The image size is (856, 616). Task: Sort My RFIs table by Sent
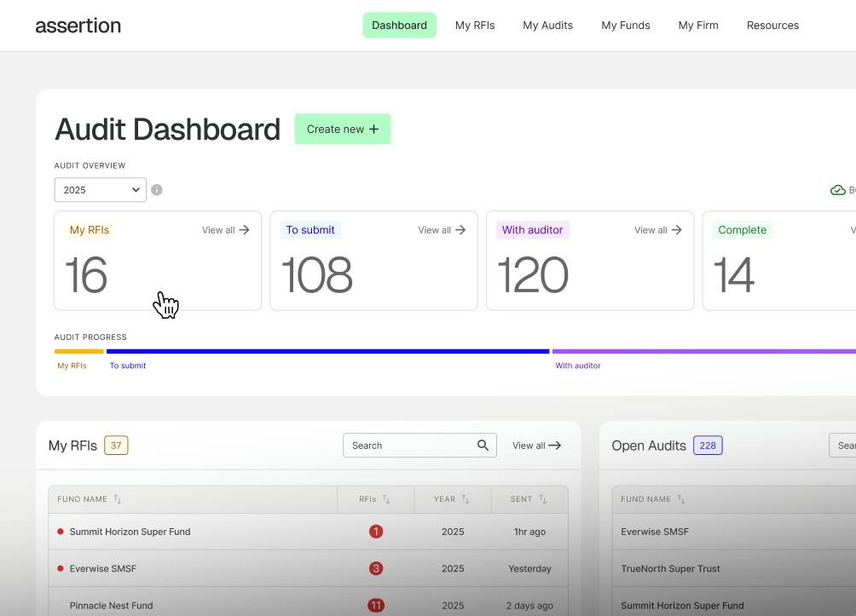[542, 499]
